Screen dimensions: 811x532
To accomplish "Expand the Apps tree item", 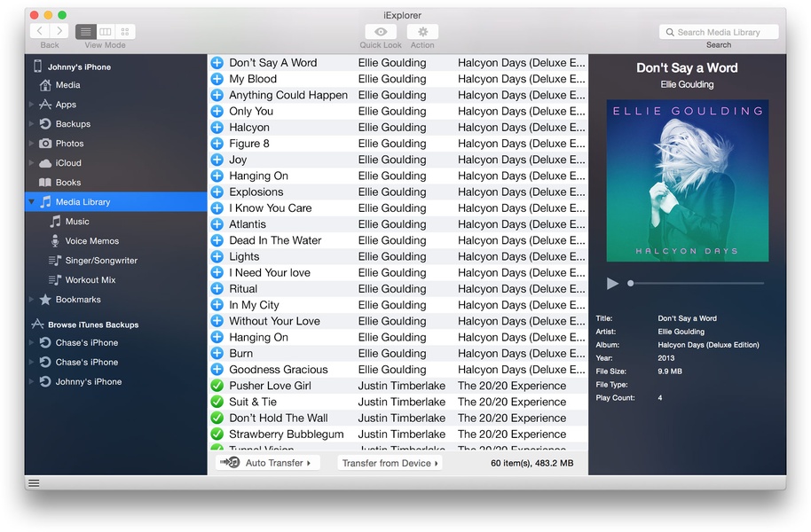I will point(32,105).
